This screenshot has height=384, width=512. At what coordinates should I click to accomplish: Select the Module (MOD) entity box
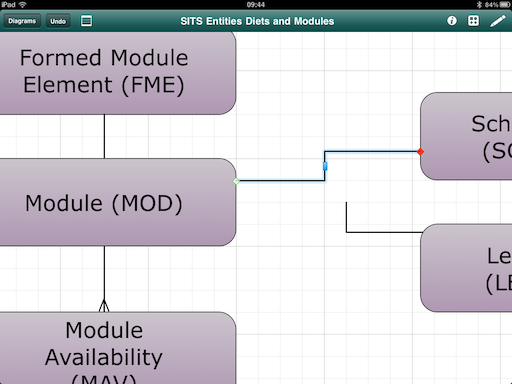[x=118, y=202]
